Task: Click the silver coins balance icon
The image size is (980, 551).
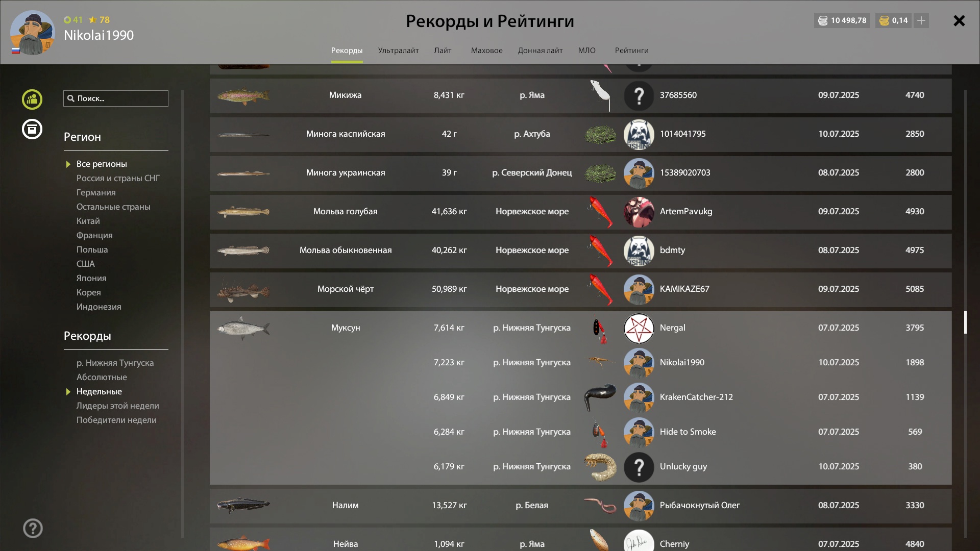Action: pyautogui.click(x=823, y=20)
